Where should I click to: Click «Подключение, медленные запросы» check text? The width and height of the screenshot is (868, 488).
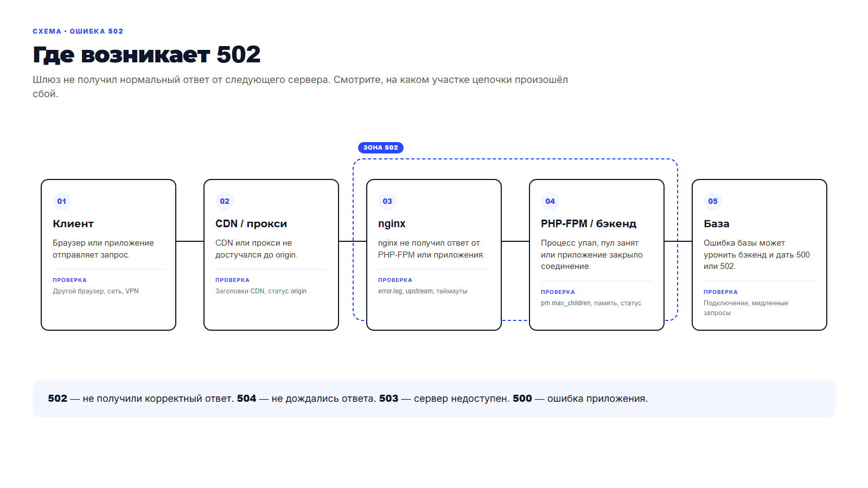click(x=746, y=308)
